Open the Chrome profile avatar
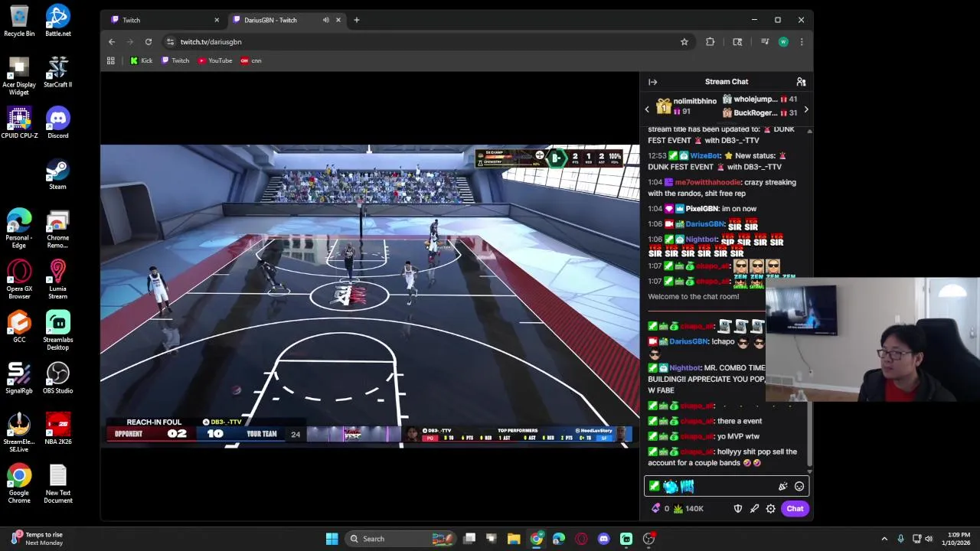Viewport: 980px width, 551px height. (782, 42)
